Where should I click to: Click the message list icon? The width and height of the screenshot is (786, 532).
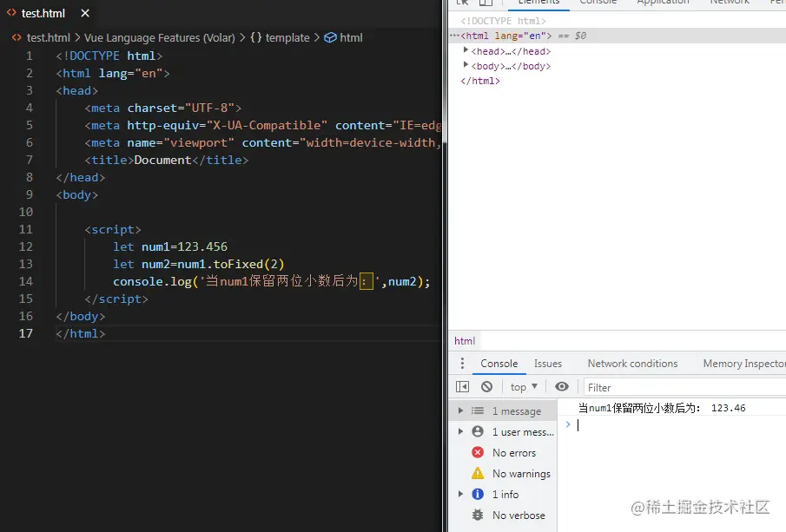pos(478,410)
